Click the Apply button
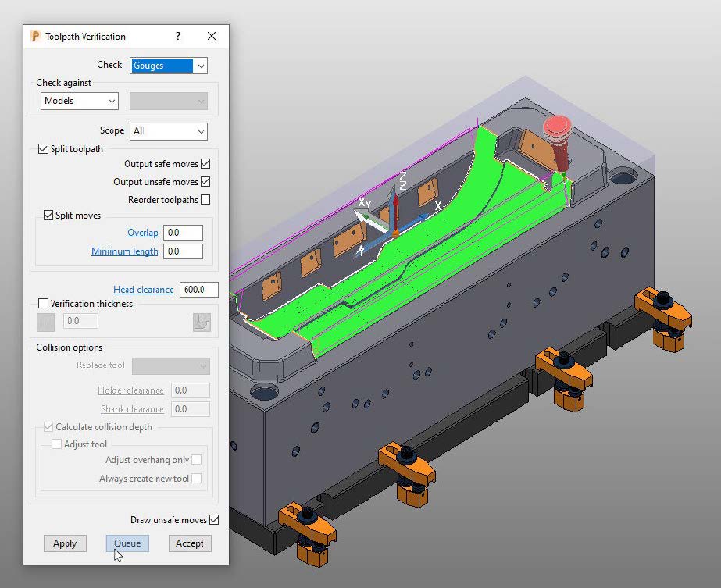Screen dimensions: 721x588 tap(65, 543)
